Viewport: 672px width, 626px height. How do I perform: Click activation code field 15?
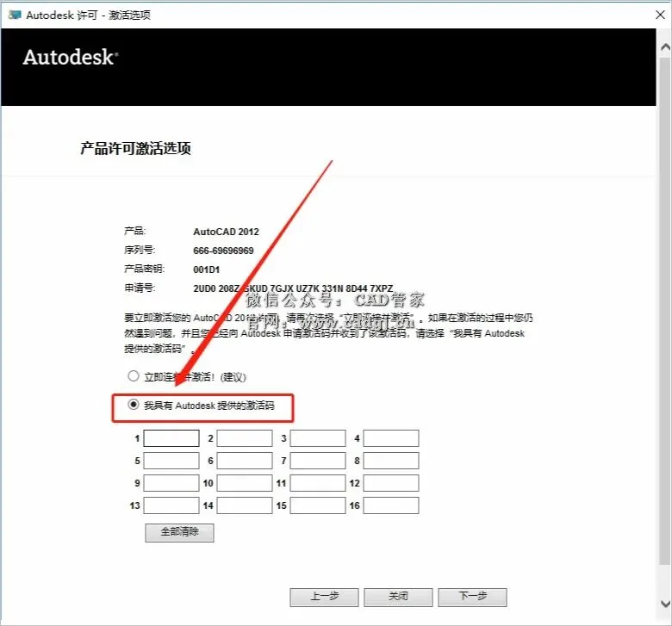[x=318, y=505]
